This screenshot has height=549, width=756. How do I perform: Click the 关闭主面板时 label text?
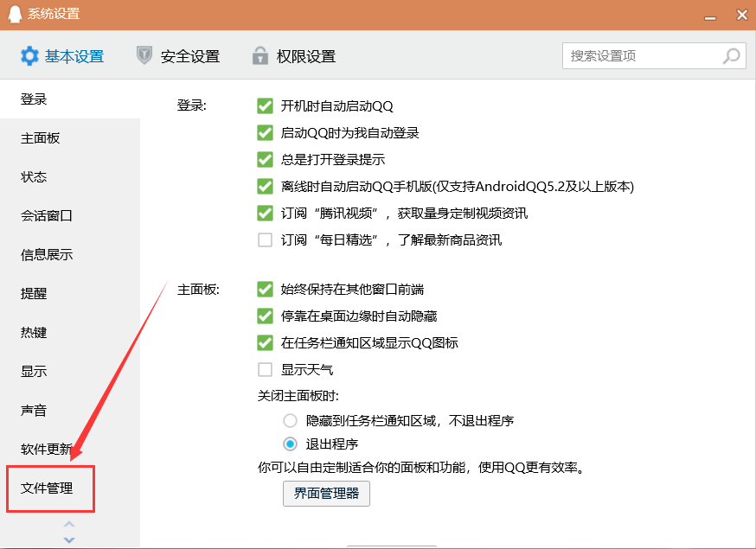click(x=298, y=396)
